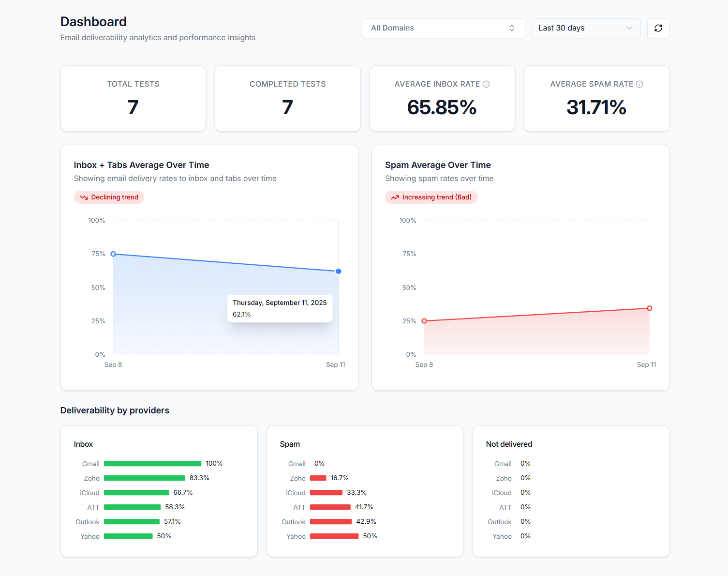Click the increasing trend arrow icon
728x576 pixels.
click(x=394, y=197)
